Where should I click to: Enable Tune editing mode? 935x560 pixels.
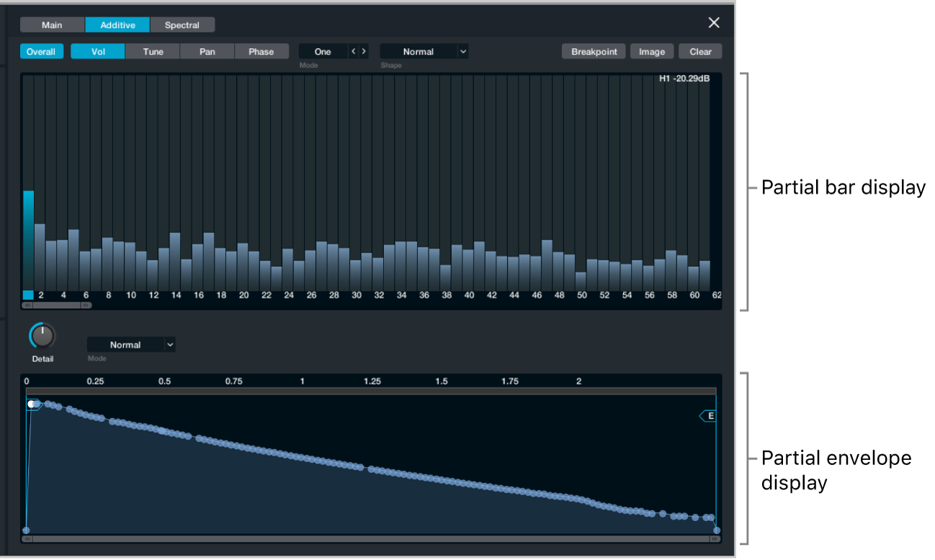(x=152, y=51)
